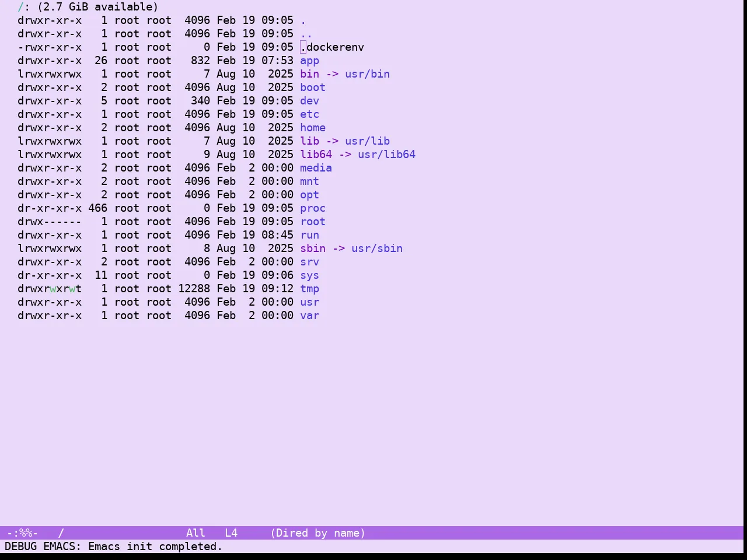
Task: Click size value 832 of app
Action: [200, 61]
